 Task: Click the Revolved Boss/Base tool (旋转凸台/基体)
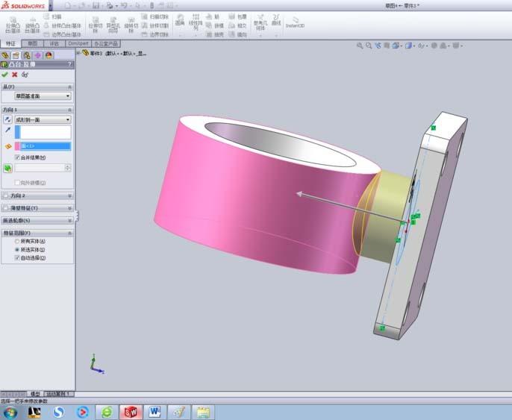[x=32, y=25]
